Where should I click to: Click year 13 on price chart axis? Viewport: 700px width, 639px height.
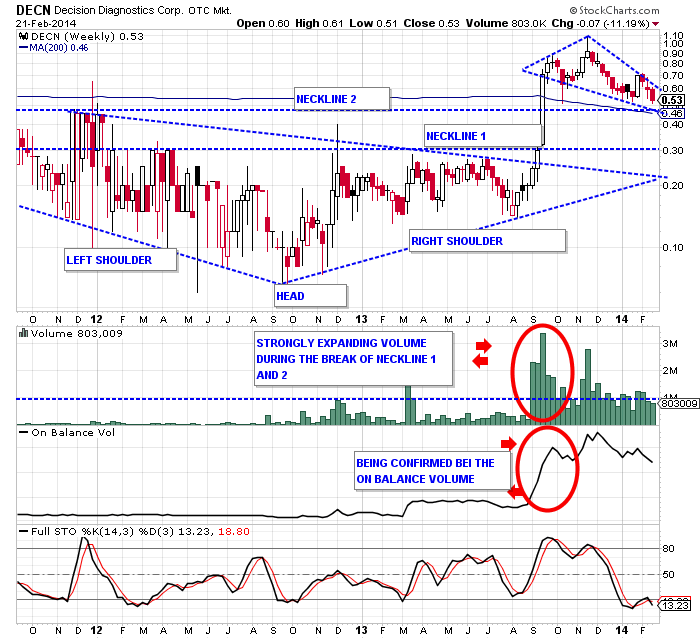coord(361,319)
